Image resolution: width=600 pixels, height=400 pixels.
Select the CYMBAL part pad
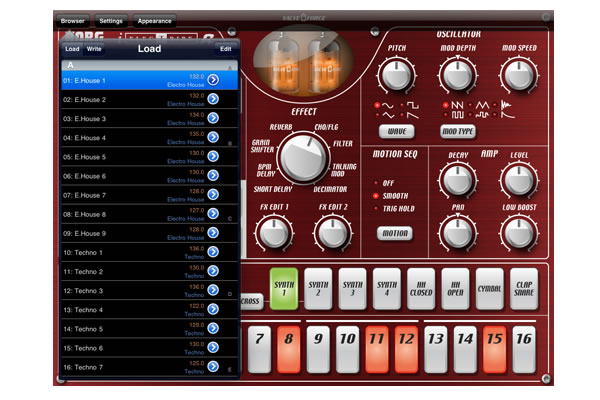point(490,289)
